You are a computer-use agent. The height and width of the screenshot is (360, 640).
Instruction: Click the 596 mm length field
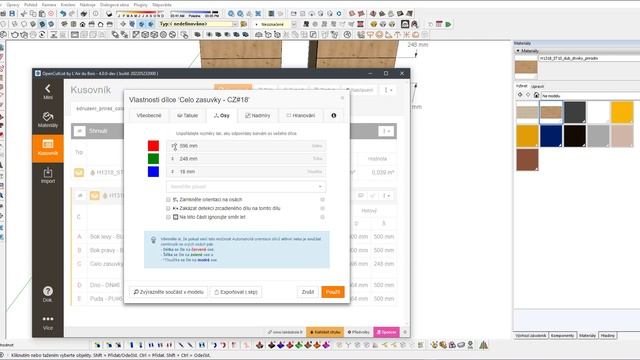pos(246,146)
